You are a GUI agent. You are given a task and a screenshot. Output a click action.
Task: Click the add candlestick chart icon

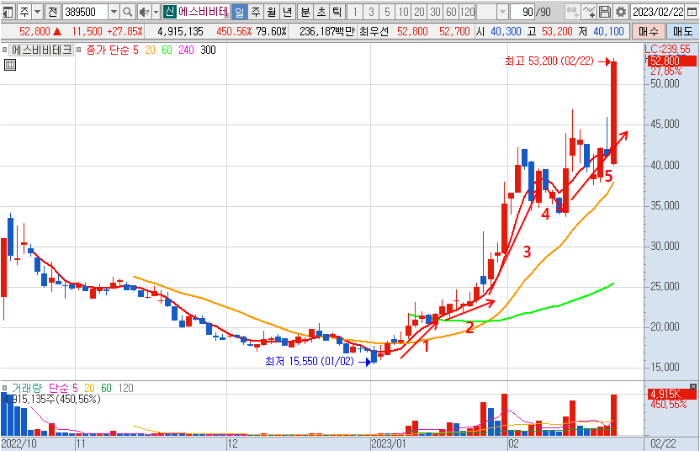pyautogui.click(x=572, y=12)
